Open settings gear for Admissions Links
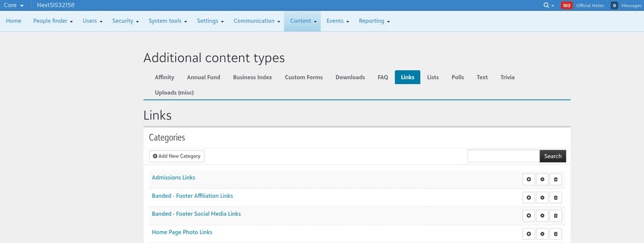The image size is (644, 243). click(542, 180)
